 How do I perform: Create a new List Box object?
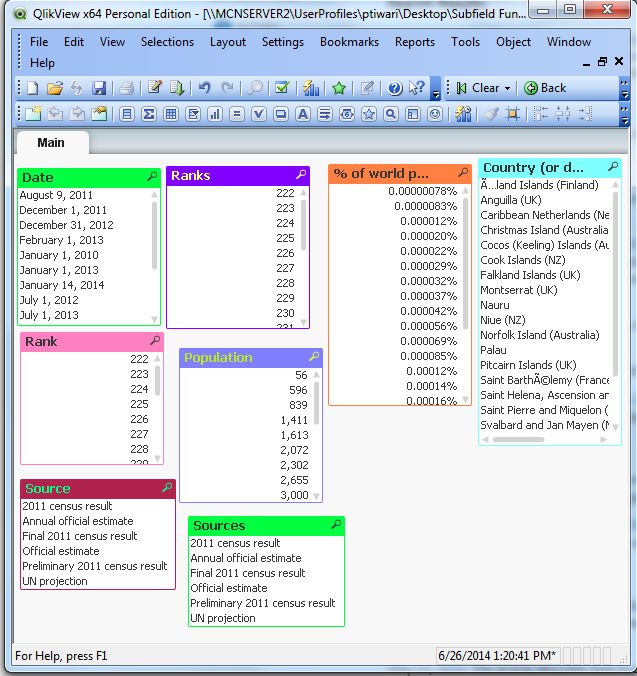tap(127, 114)
